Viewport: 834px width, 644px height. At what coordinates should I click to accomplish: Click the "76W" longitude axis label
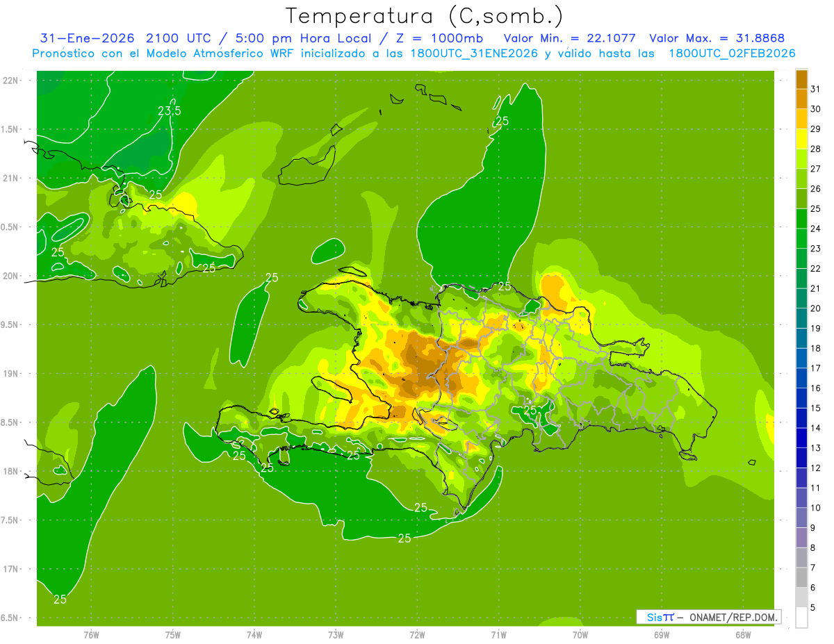pos(91,634)
